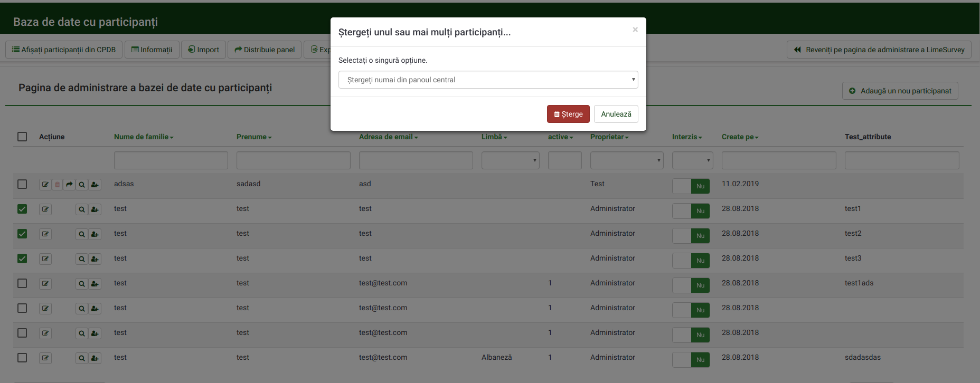Close the delete participants dialog
980x383 pixels.
[x=635, y=30]
